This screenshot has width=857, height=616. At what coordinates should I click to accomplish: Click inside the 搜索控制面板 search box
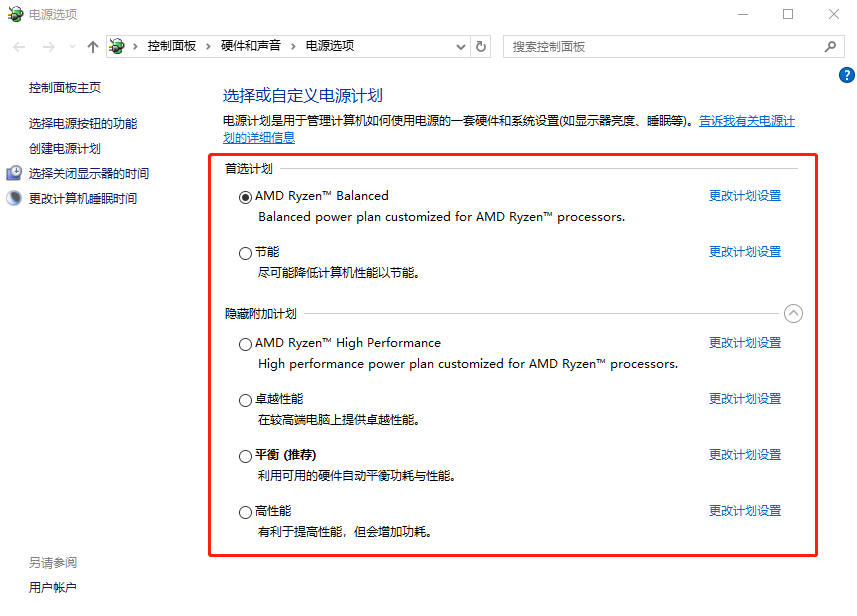[x=660, y=46]
